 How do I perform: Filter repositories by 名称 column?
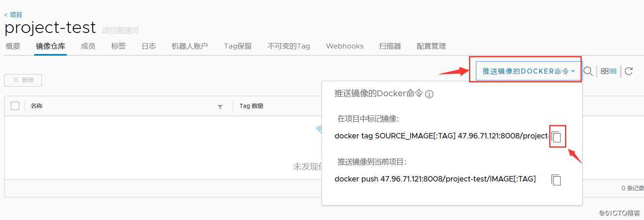coord(220,107)
